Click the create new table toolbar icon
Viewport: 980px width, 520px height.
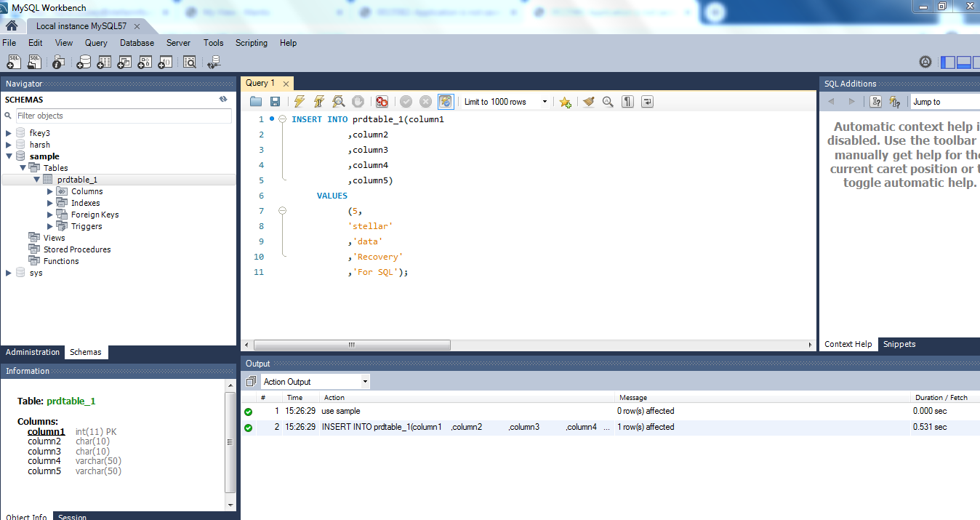104,63
